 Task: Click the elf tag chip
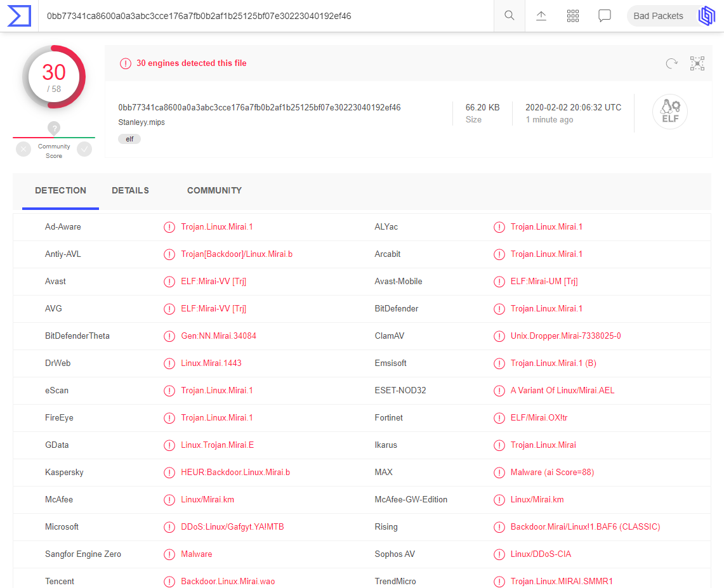click(x=129, y=139)
